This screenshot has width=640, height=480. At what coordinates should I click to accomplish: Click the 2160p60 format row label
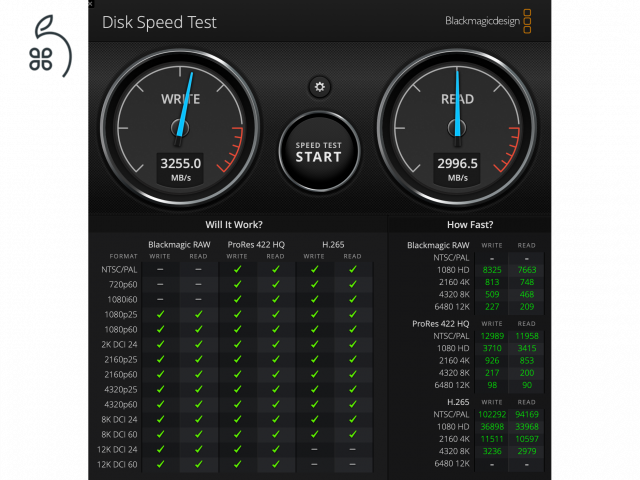click(121, 374)
